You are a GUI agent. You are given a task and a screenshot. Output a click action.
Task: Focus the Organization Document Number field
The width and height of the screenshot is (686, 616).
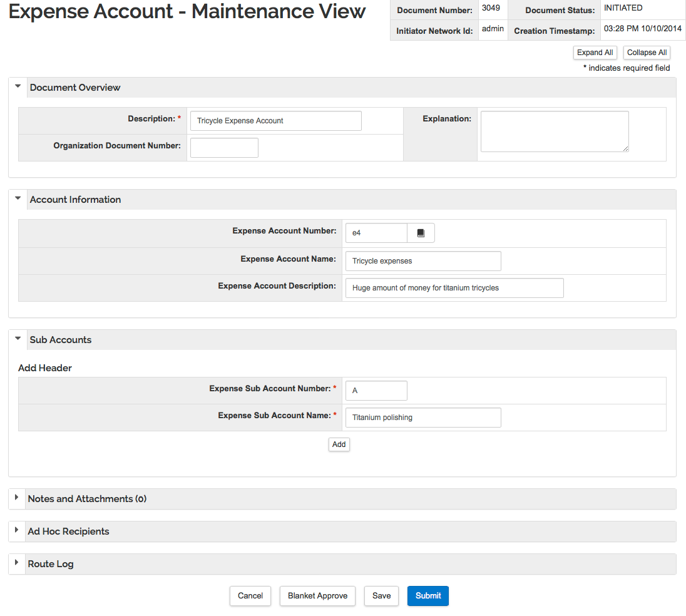(224, 148)
